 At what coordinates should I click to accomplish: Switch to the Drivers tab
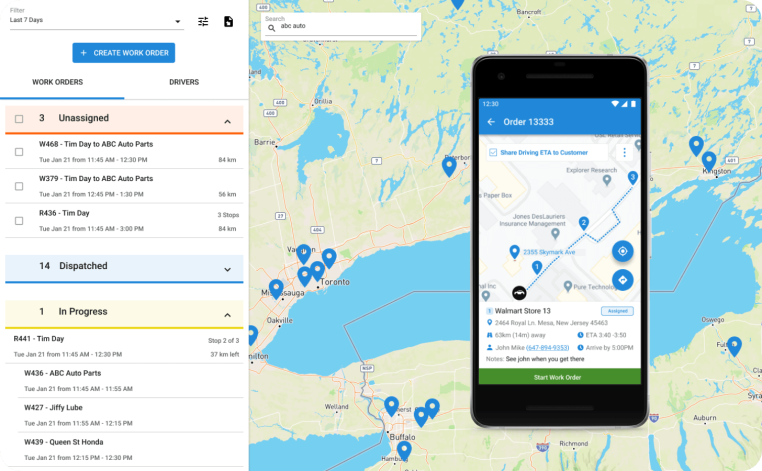pos(184,82)
